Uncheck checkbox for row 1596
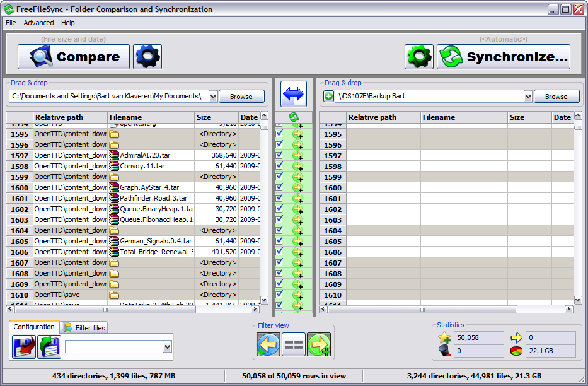 279,144
